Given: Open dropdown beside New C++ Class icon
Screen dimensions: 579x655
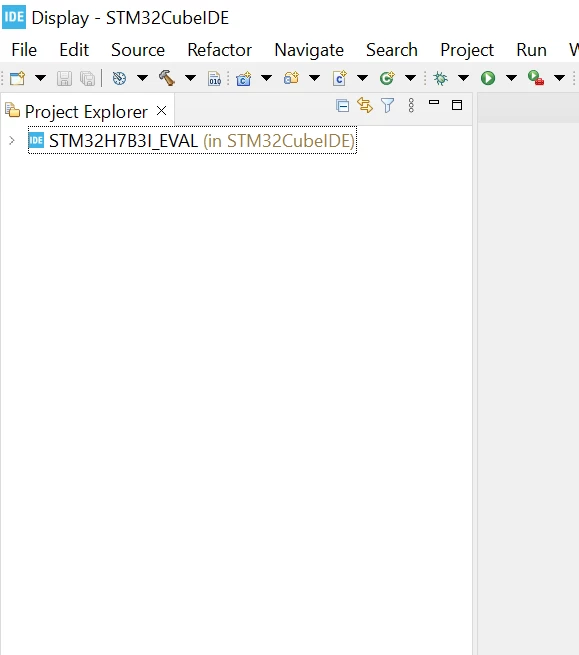Looking at the screenshot, I should (411, 78).
